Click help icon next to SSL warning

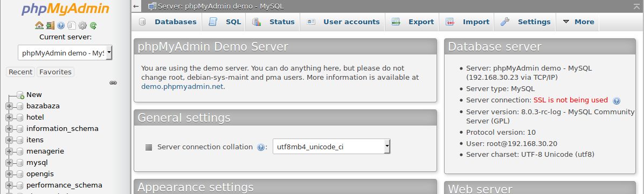click(617, 101)
